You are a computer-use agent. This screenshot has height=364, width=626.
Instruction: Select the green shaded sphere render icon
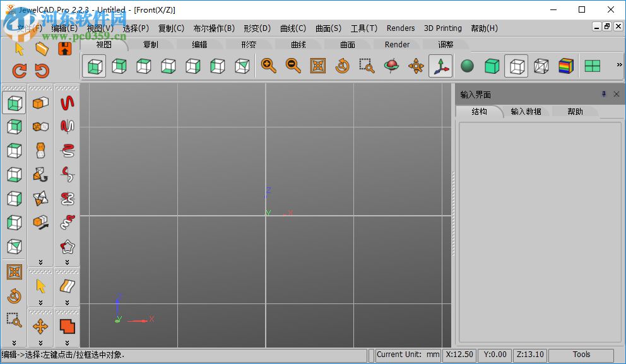coord(467,66)
